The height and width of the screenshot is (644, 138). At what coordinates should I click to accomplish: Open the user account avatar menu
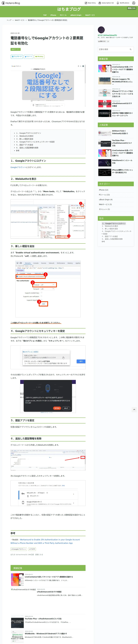pyautogui.click(x=133, y=3)
